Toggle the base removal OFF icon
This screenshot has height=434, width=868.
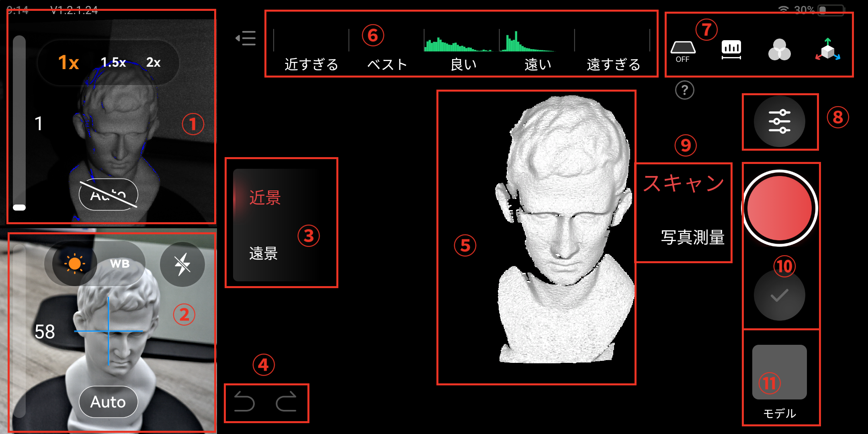point(683,52)
